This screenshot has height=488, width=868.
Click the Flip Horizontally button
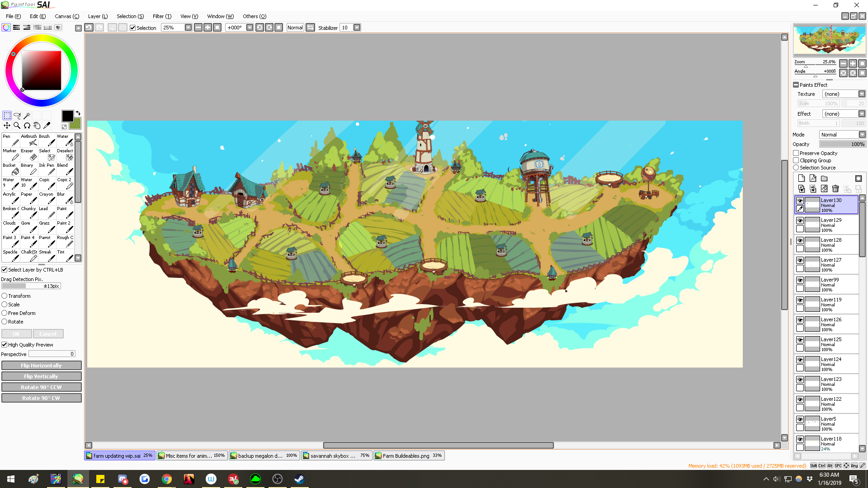41,366
